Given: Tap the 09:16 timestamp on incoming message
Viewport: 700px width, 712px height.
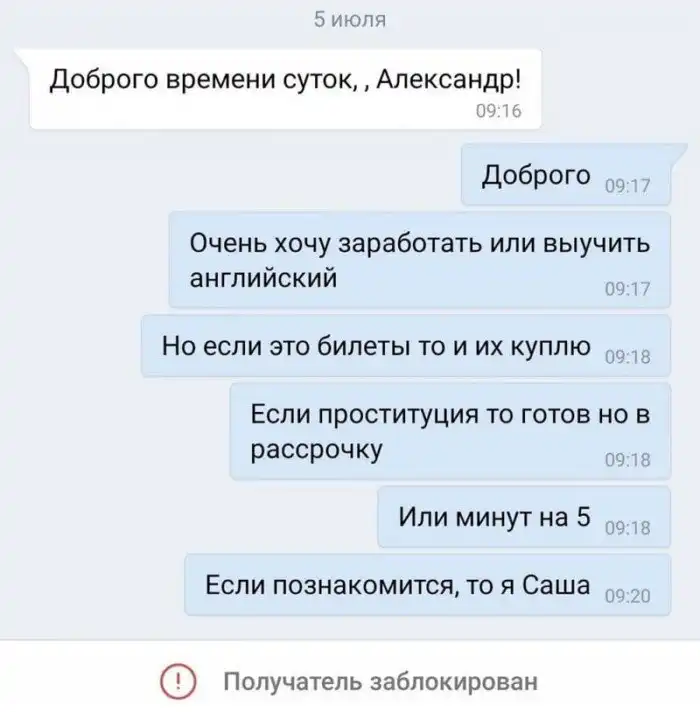Looking at the screenshot, I should [x=499, y=111].
